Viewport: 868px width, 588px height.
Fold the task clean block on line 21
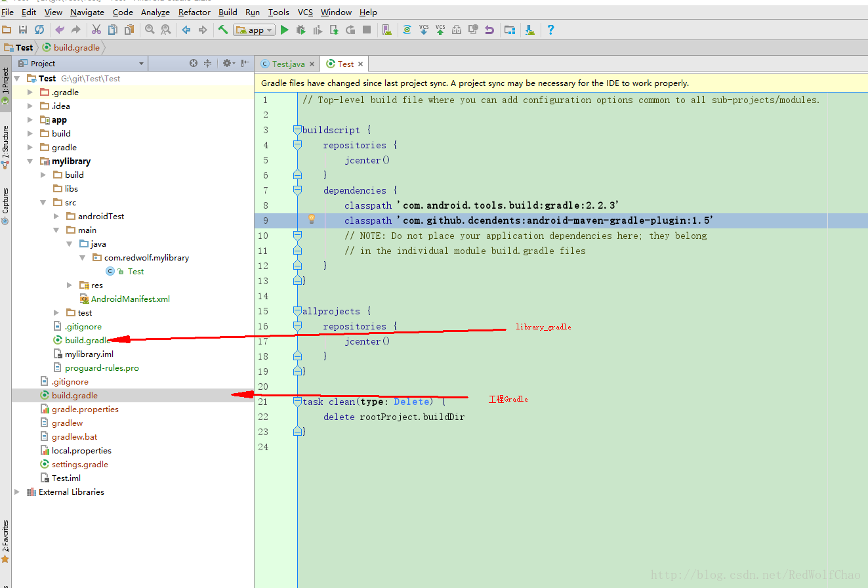point(297,402)
